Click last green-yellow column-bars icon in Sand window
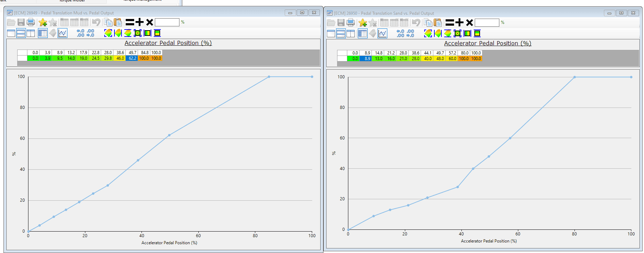 click(477, 33)
